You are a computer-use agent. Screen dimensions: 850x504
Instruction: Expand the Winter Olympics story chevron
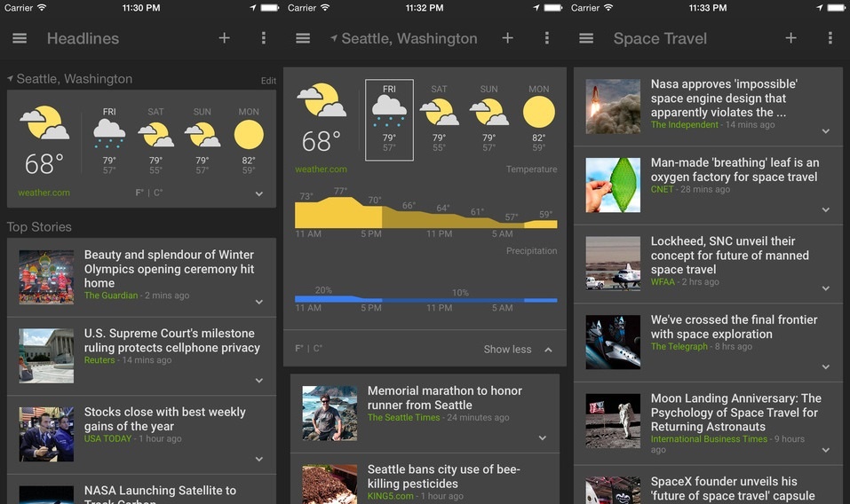259,302
